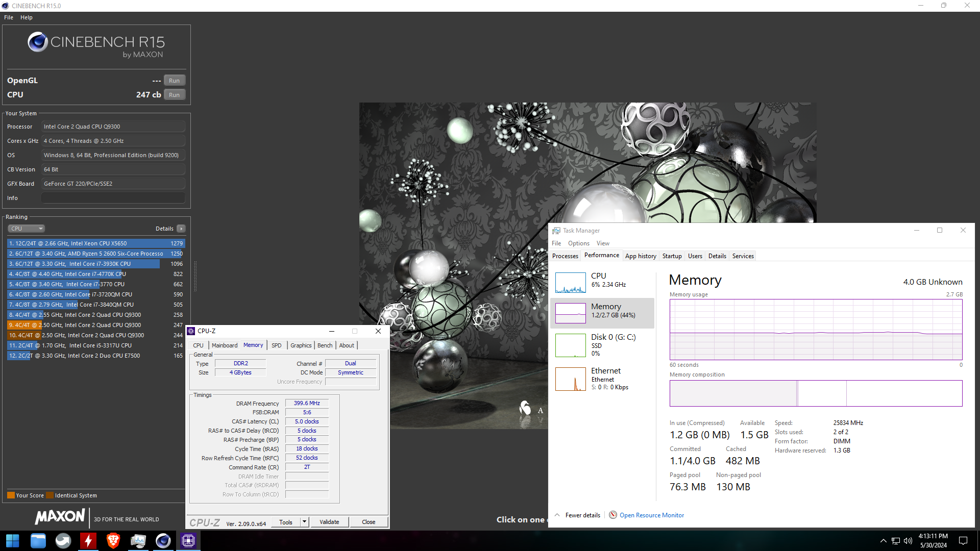Image resolution: width=980 pixels, height=551 pixels.
Task: Show hidden tray icons chevron
Action: click(884, 541)
